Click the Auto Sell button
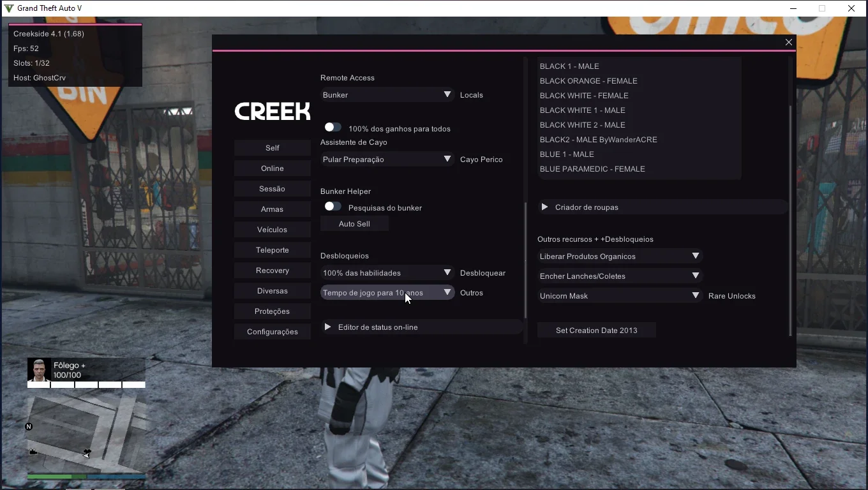This screenshot has width=868, height=490. tap(354, 224)
